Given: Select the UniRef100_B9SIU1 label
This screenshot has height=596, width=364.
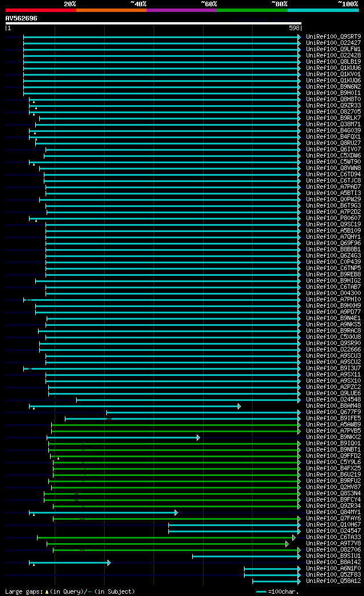Looking at the screenshot, I should coord(334,556).
